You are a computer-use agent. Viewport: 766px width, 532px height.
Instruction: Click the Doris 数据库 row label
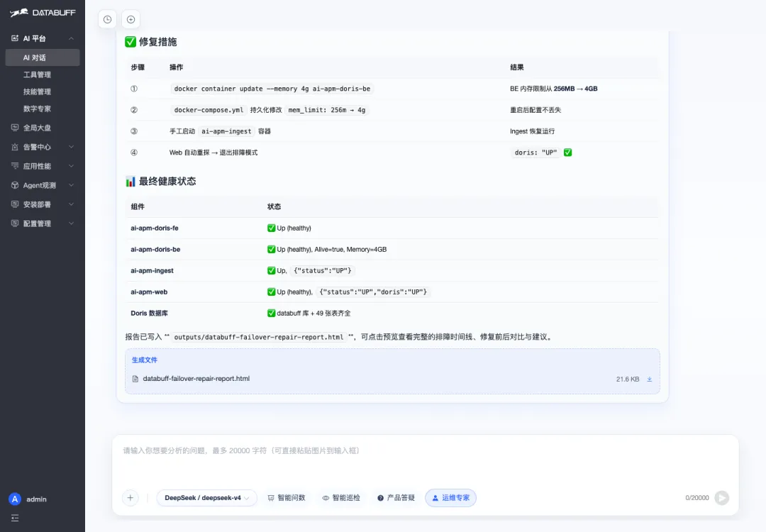tap(149, 313)
